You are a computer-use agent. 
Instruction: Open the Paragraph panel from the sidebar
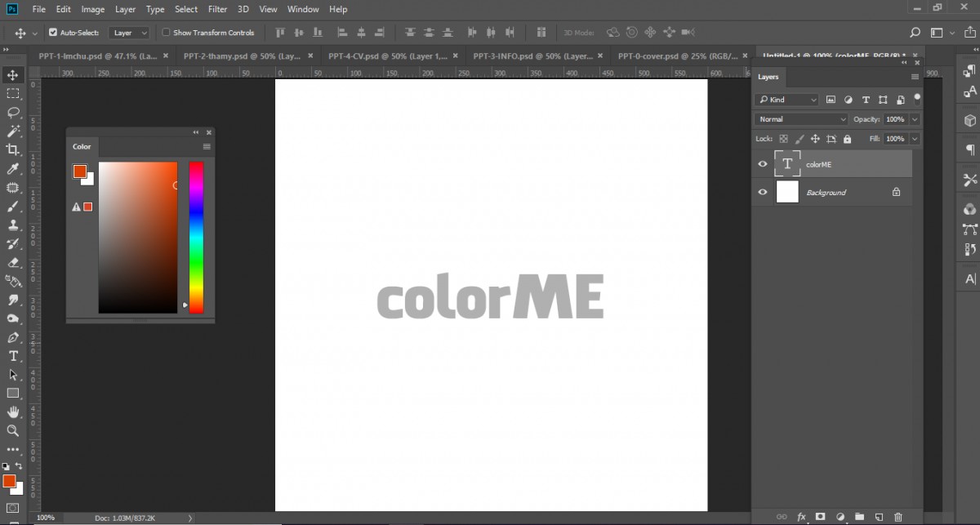coord(969,148)
